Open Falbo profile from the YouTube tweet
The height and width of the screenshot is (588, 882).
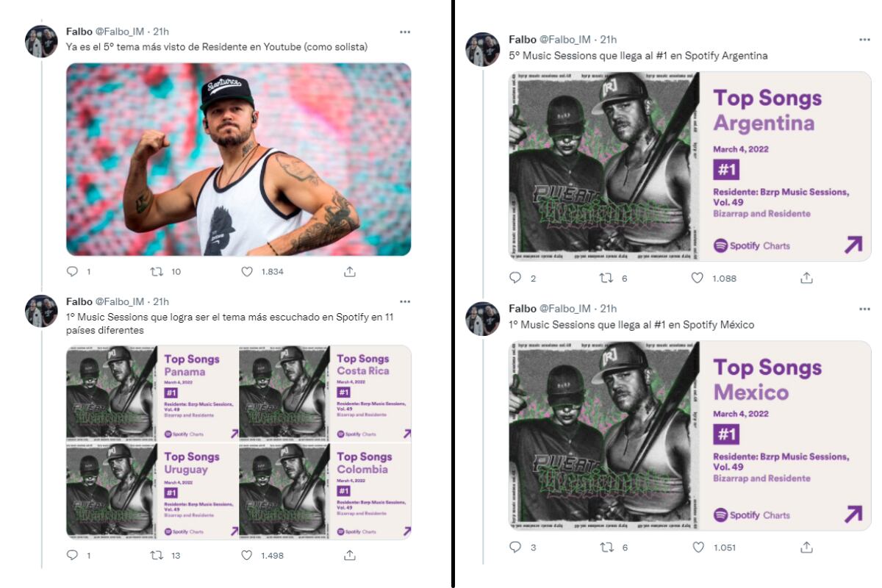[79, 32]
